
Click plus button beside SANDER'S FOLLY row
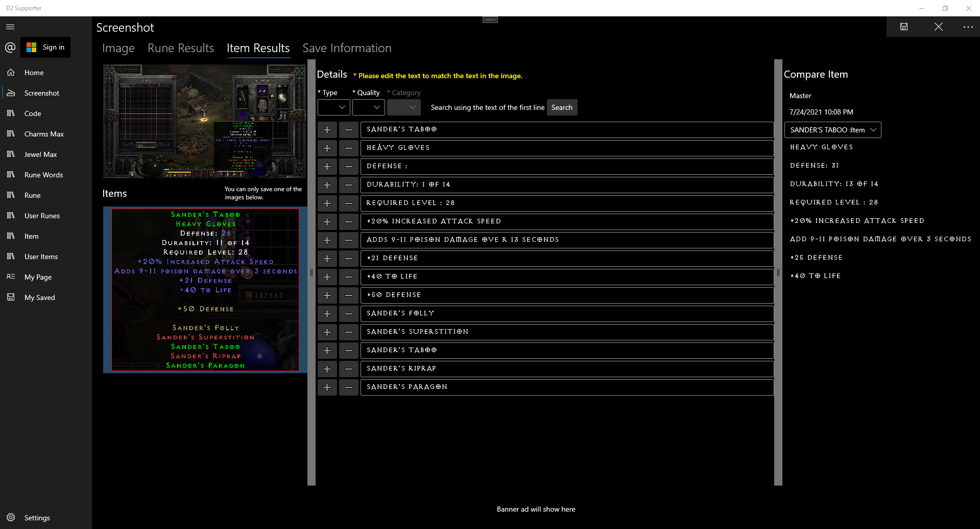[x=327, y=314]
